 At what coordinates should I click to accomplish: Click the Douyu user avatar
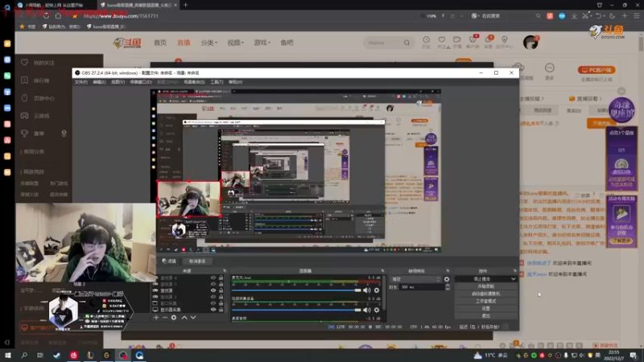click(530, 43)
